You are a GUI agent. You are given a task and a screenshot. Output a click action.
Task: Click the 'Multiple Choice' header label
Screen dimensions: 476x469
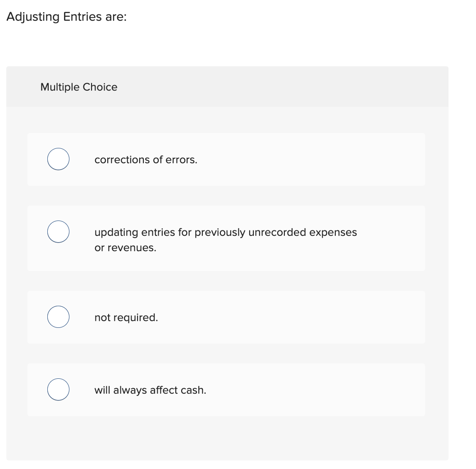[x=79, y=87]
